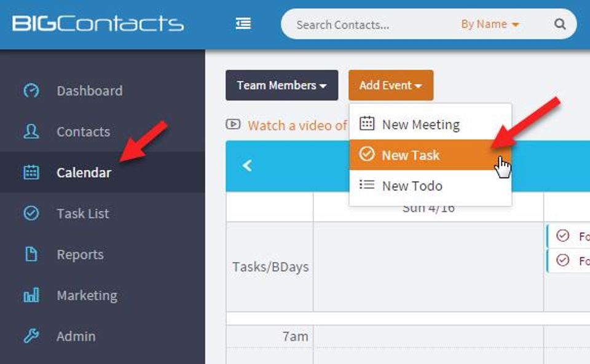Image resolution: width=590 pixels, height=364 pixels.
Task: Check off the second task circle
Action: [x=562, y=261]
